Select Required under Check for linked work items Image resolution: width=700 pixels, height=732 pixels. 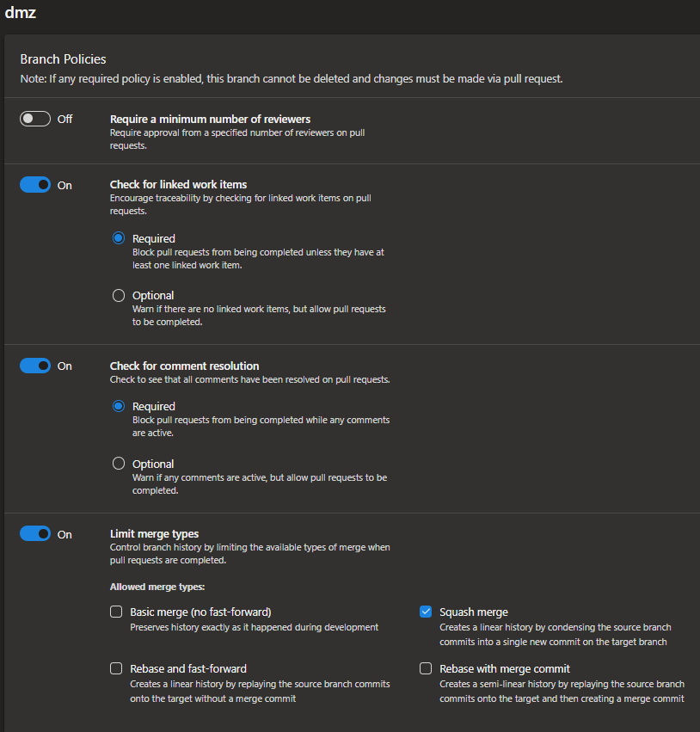118,238
